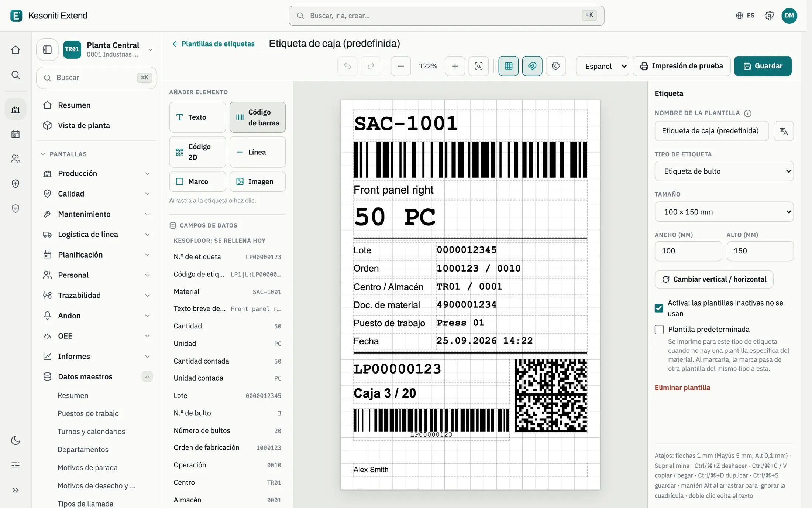Screen dimensions: 812x508
Task: Open the settings gear icon
Action: click(x=769, y=16)
